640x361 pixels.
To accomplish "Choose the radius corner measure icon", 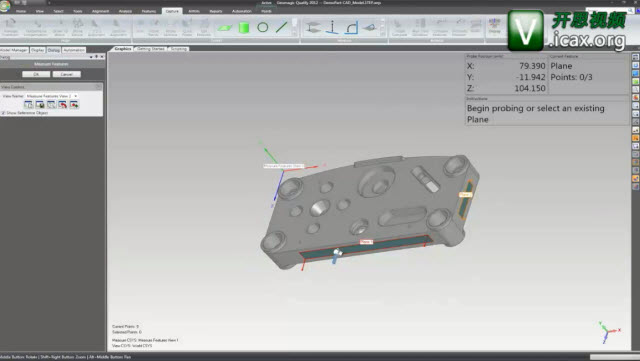I will (x=351, y=28).
